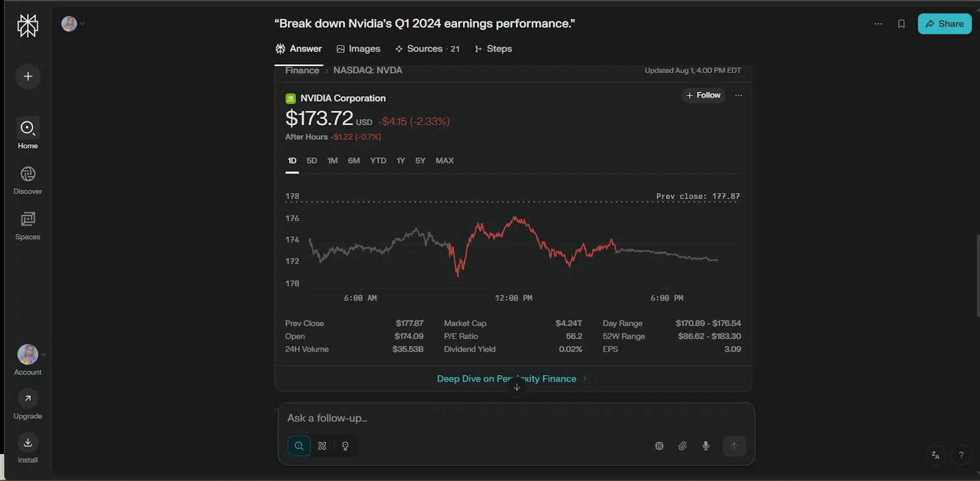The width and height of the screenshot is (980, 481).
Task: Focus the Ask a follow-up input
Action: 516,419
